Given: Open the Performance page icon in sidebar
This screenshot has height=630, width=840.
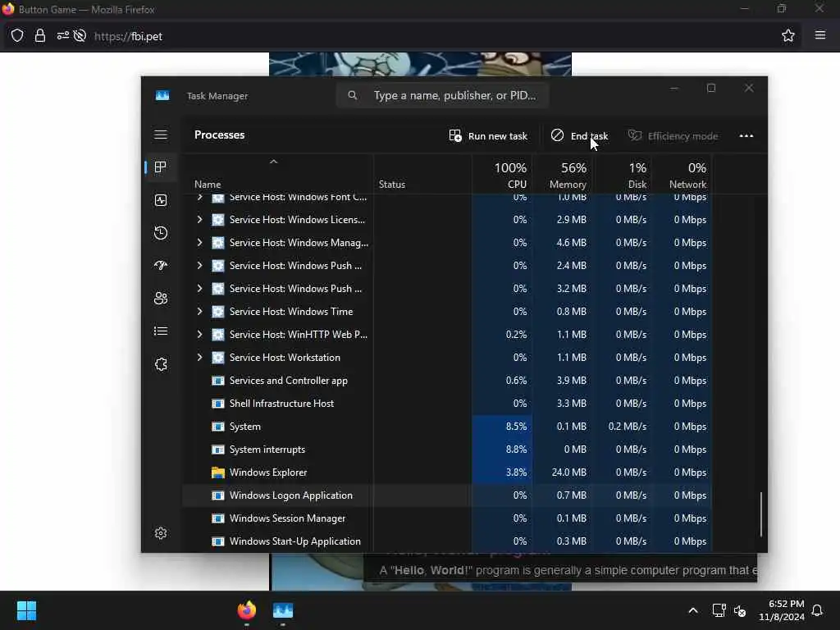Looking at the screenshot, I should point(161,200).
